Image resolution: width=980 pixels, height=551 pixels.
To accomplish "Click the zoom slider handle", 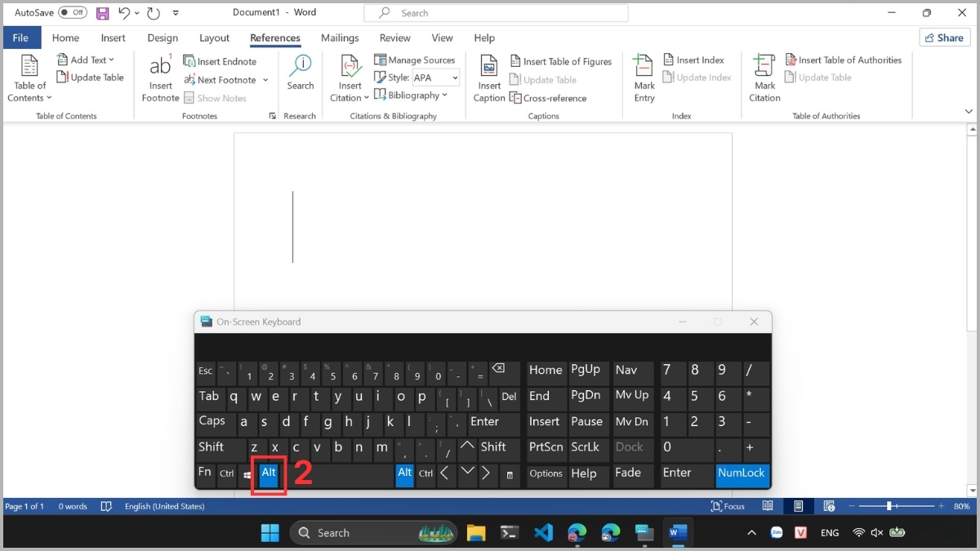I will pos(889,506).
